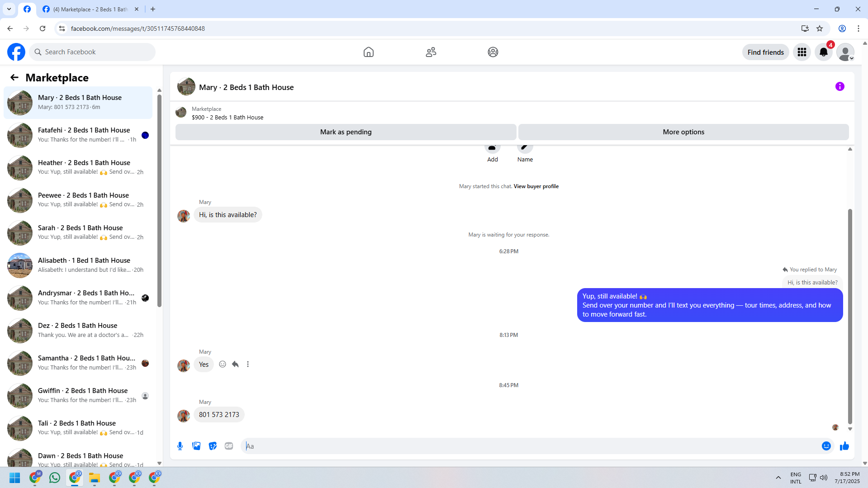
Task: Open File Explorer from the taskbar
Action: pos(95,478)
